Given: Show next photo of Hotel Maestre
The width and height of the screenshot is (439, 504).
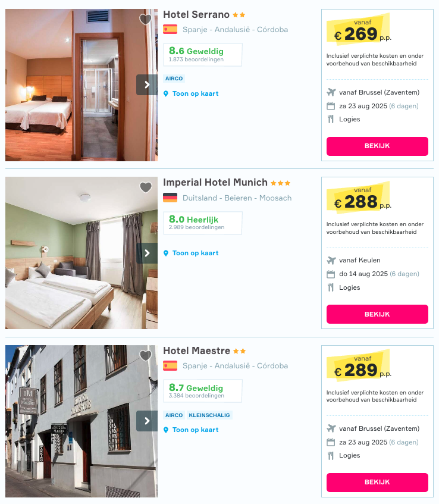Looking at the screenshot, I should point(147,421).
